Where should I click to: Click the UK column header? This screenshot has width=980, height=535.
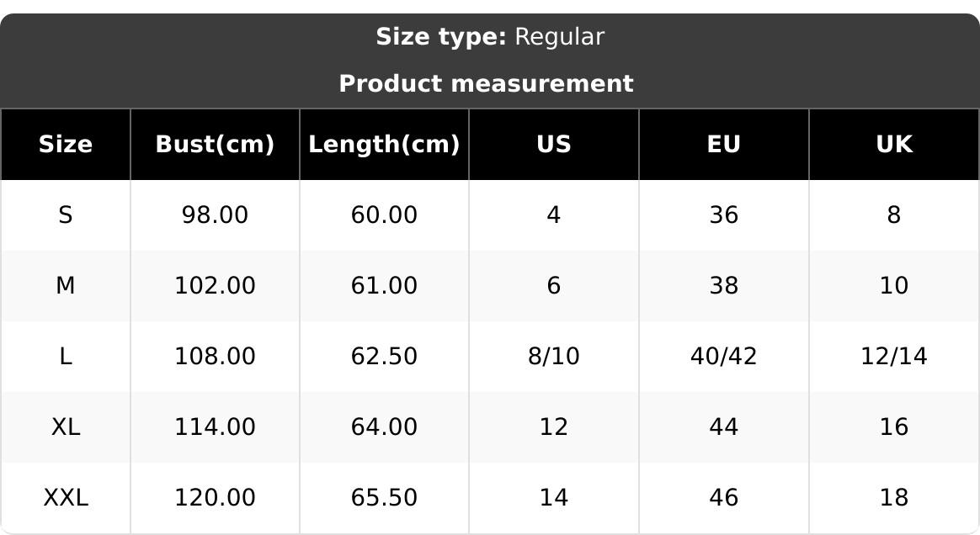pyautogui.click(x=894, y=145)
